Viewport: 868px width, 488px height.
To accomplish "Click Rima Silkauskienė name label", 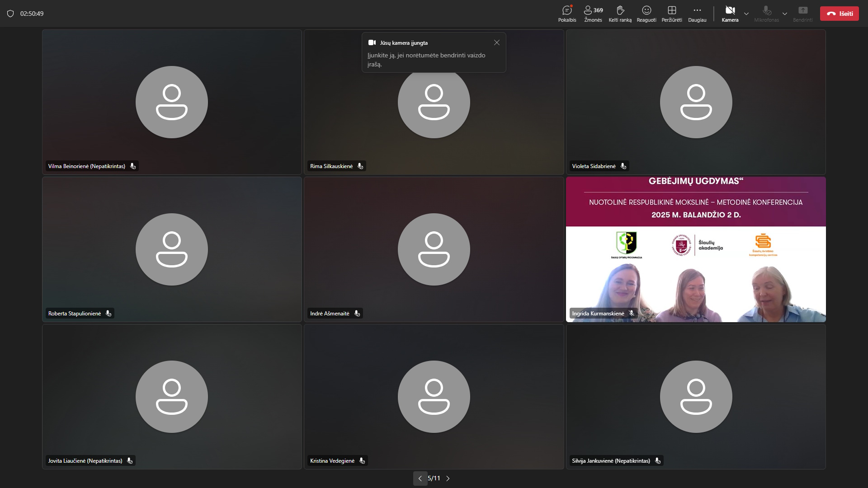I will pos(331,166).
